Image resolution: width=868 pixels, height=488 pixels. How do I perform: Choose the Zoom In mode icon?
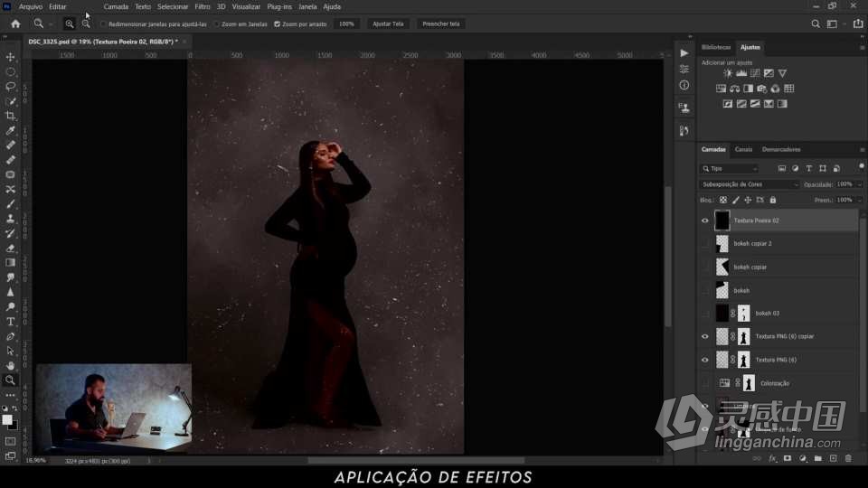click(70, 23)
